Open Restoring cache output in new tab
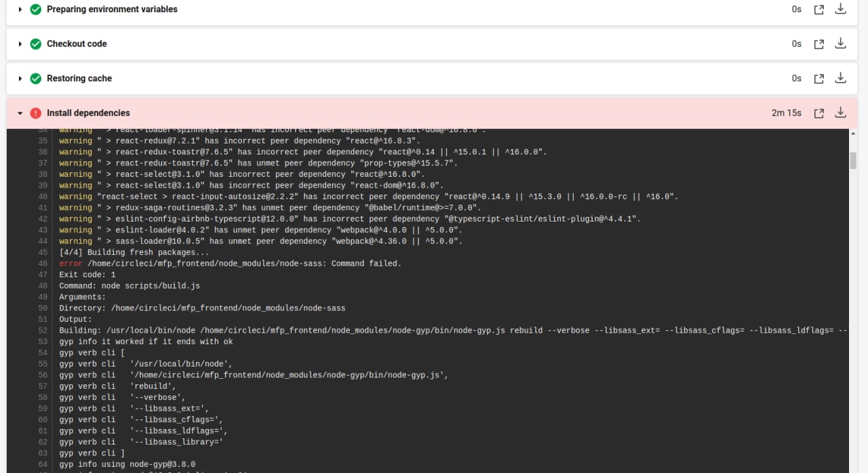The height and width of the screenshot is (473, 868). click(x=818, y=79)
